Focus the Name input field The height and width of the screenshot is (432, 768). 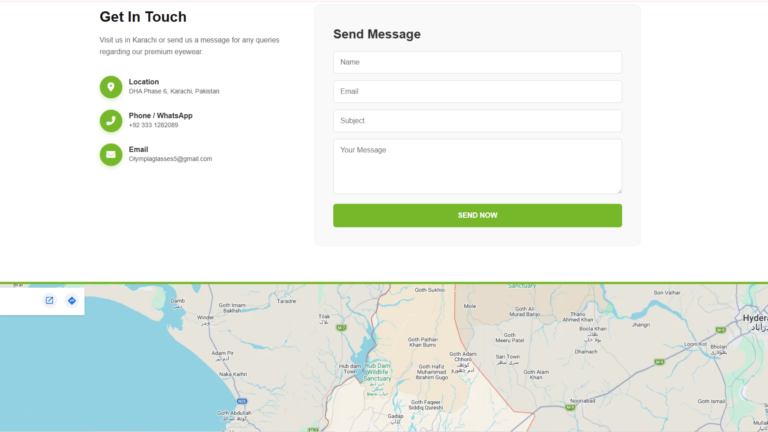(478, 62)
